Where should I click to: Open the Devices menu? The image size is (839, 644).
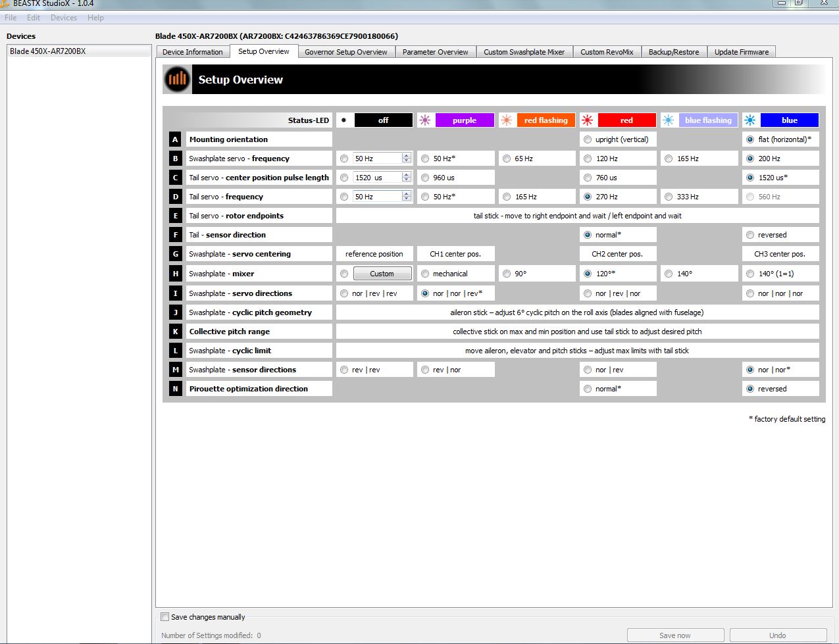(64, 18)
